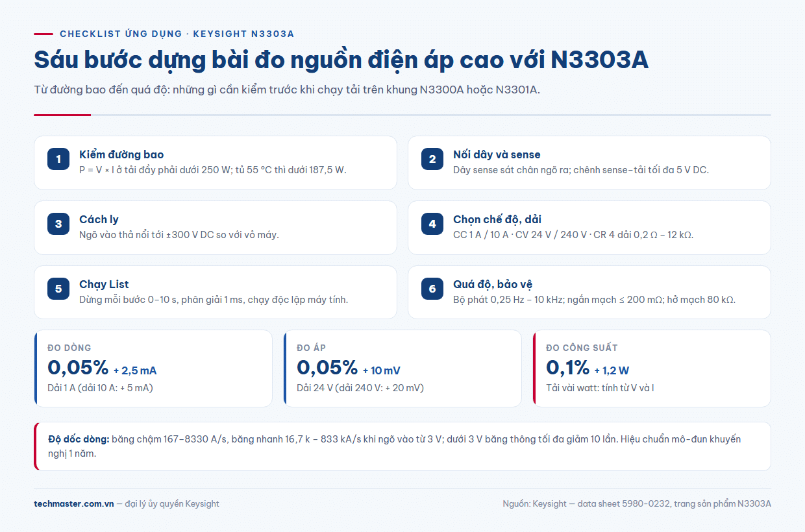Click the note 'Tải vài watt: tính từ V và I'
The image size is (805, 532).
600,388
